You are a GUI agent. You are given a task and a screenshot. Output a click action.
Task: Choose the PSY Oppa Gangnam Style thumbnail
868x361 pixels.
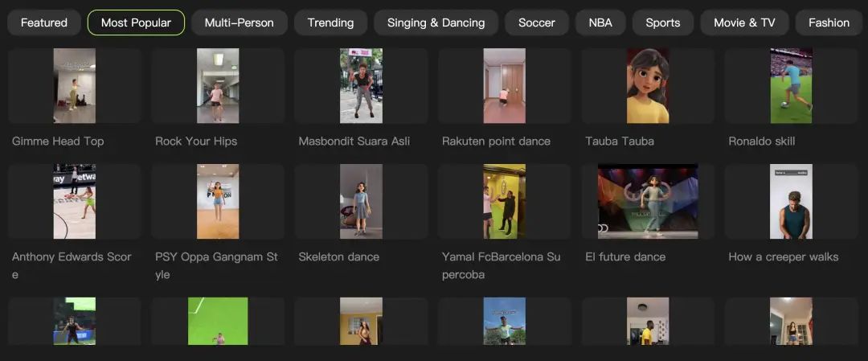pyautogui.click(x=218, y=202)
